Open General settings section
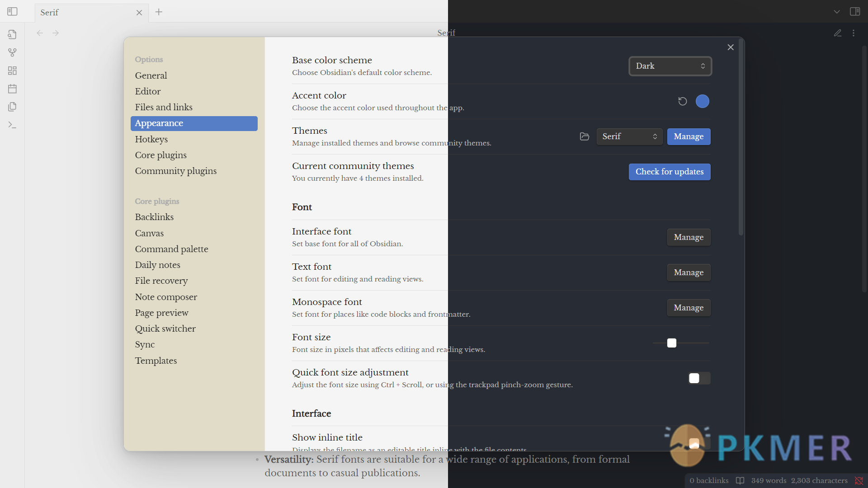Viewport: 868px width, 488px height. [194, 75]
